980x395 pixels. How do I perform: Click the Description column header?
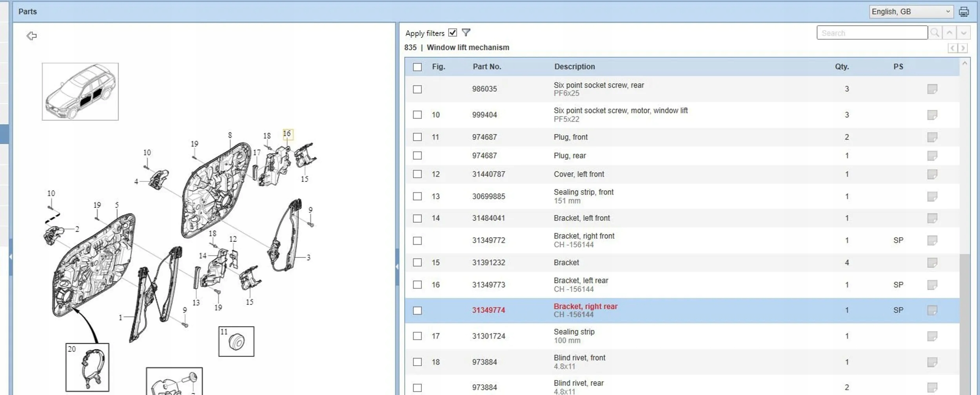[x=575, y=67]
